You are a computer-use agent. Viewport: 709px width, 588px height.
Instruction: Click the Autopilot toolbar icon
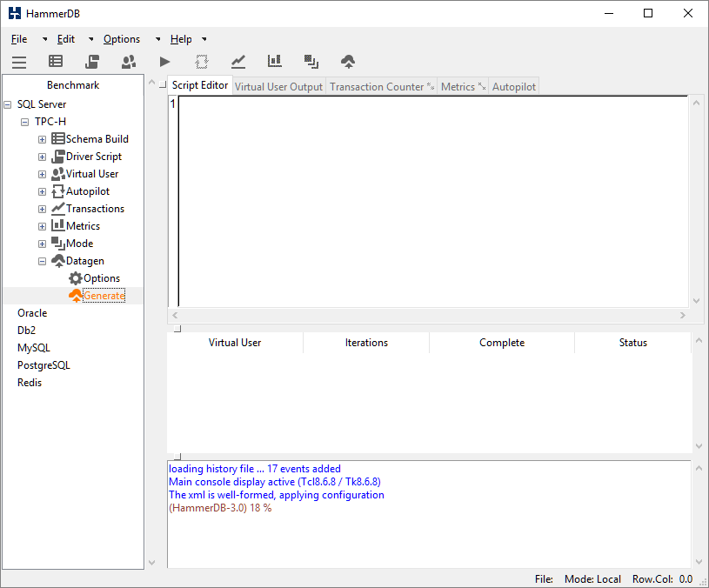point(202,62)
